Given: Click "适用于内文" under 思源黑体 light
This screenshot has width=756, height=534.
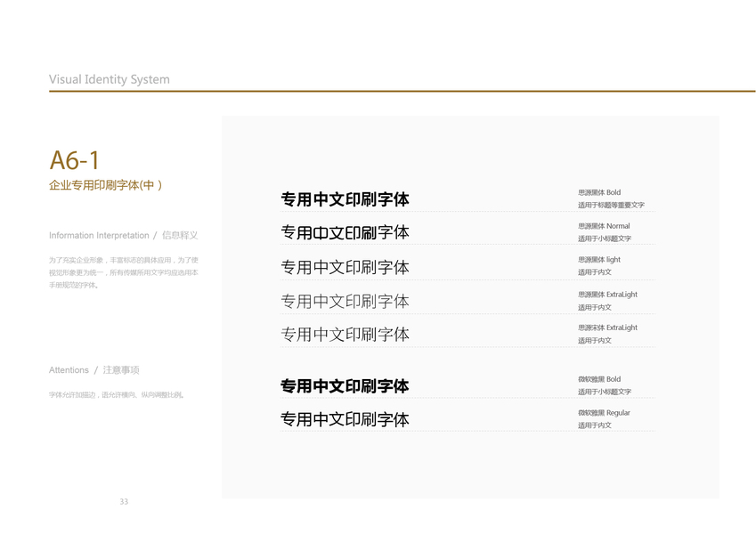Looking at the screenshot, I should (x=595, y=272).
